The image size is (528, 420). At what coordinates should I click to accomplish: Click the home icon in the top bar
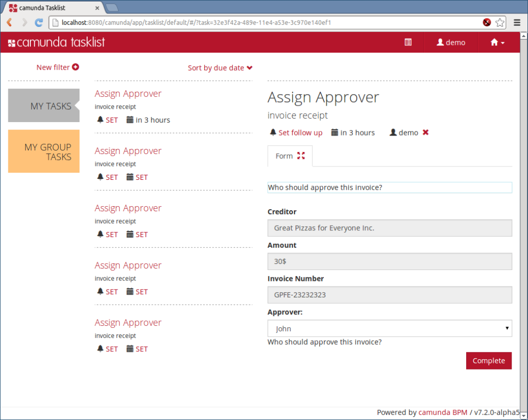coord(492,42)
